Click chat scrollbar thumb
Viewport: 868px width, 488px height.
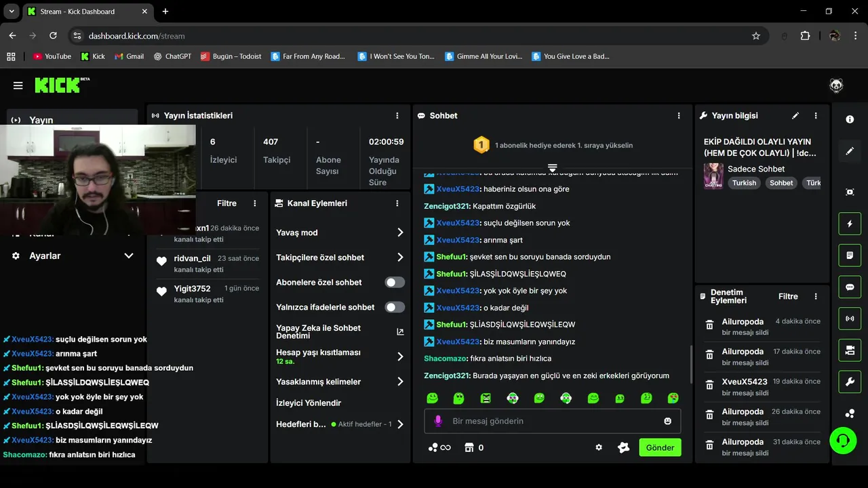coord(690,363)
